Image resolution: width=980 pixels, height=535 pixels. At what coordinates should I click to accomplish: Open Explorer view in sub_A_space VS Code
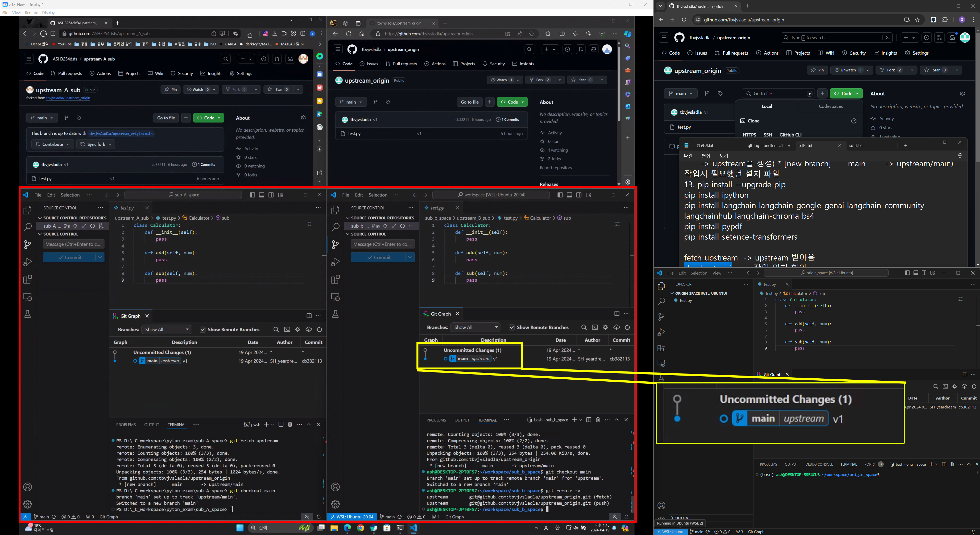(27, 210)
